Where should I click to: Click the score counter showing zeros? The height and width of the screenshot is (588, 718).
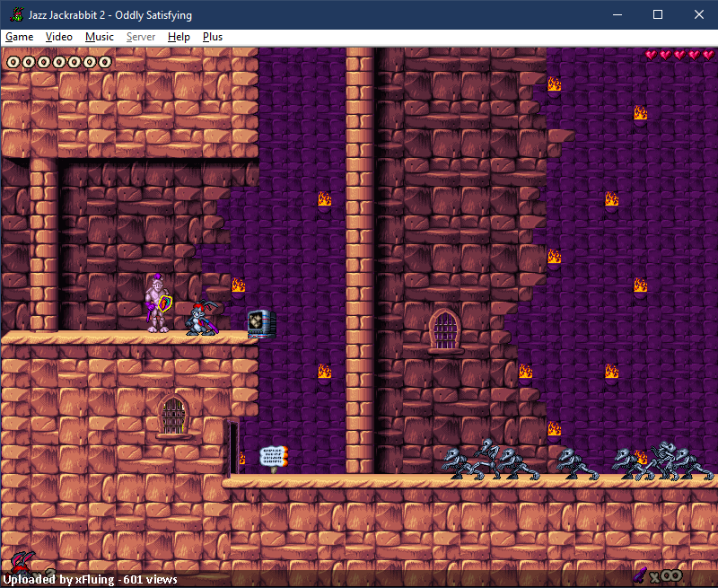[x=58, y=62]
